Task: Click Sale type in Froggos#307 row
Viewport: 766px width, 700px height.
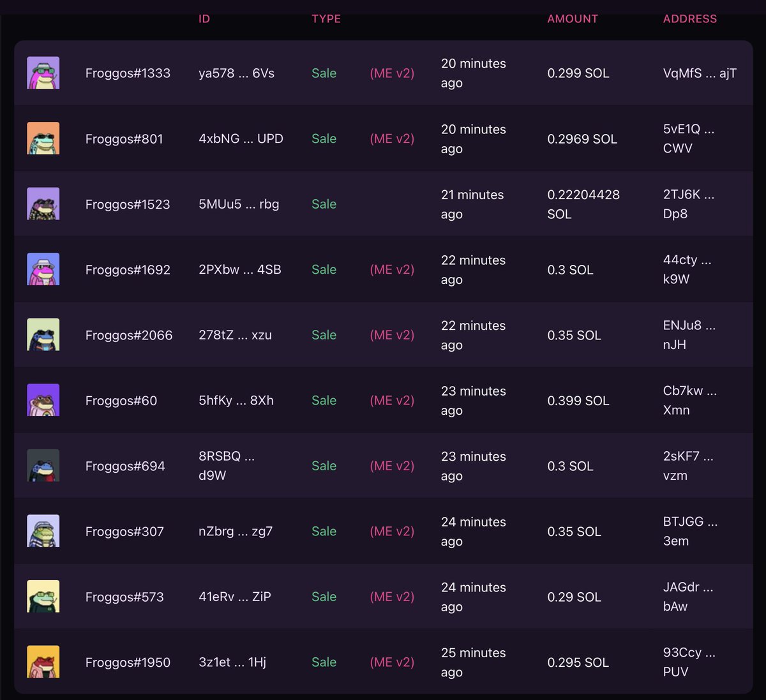Action: (x=324, y=531)
